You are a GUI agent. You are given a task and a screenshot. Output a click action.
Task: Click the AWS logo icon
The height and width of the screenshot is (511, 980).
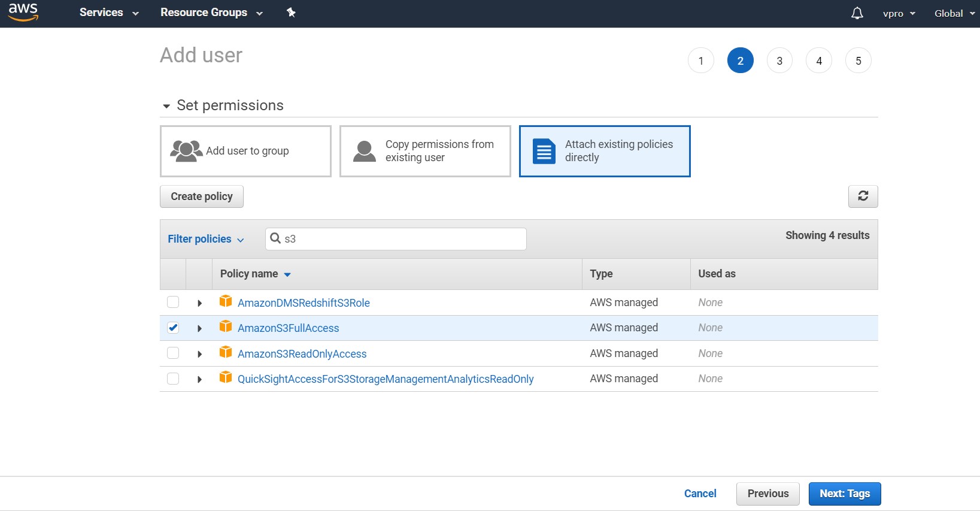click(x=23, y=12)
